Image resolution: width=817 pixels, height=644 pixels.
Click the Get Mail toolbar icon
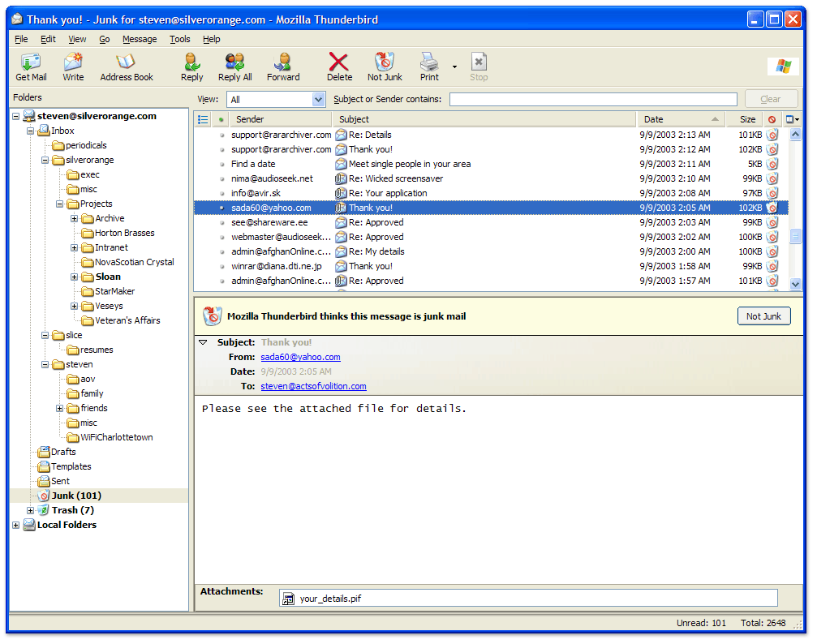tap(31, 67)
